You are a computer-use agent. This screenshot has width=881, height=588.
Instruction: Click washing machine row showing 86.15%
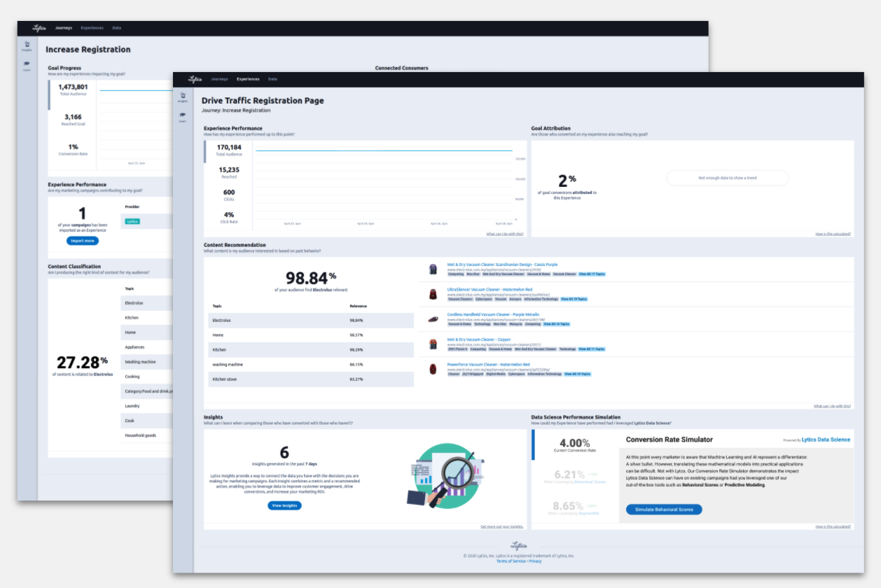coord(311,364)
